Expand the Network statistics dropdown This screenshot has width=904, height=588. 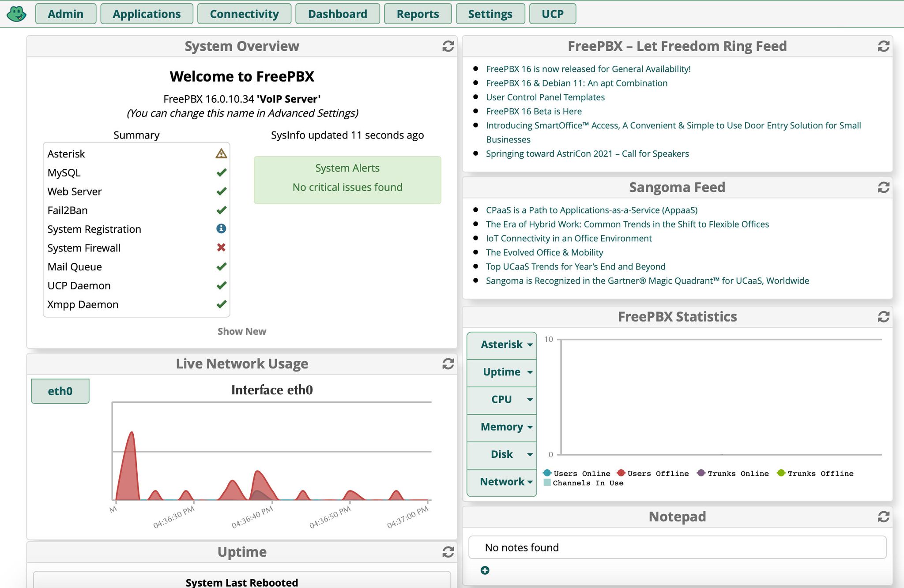[502, 482]
